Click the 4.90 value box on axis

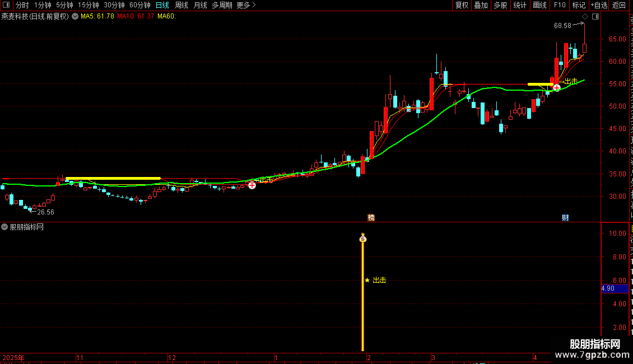615,288
